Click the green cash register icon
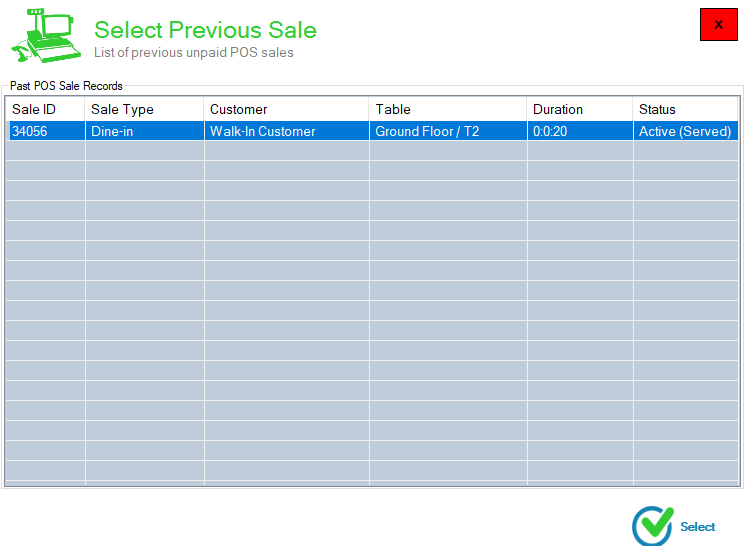Screen dimensions: 747x546 [46, 36]
